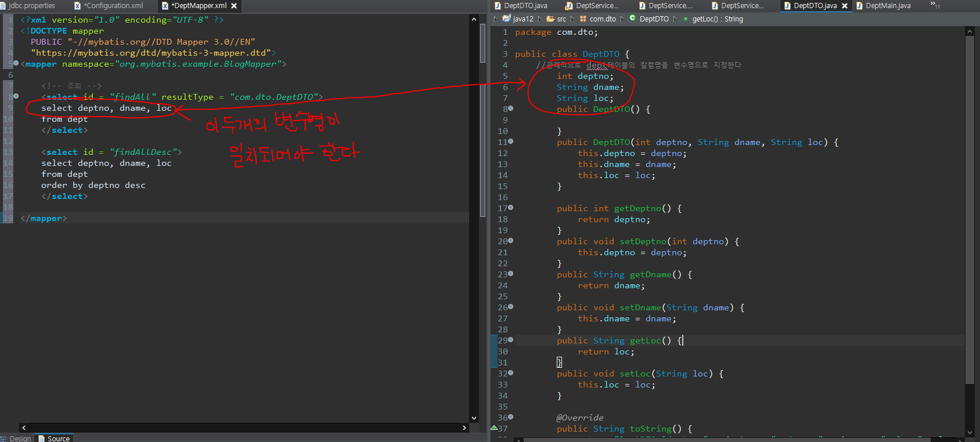Click the 'order by deptno desc' line
The height and width of the screenshot is (442, 980).
pos(93,185)
